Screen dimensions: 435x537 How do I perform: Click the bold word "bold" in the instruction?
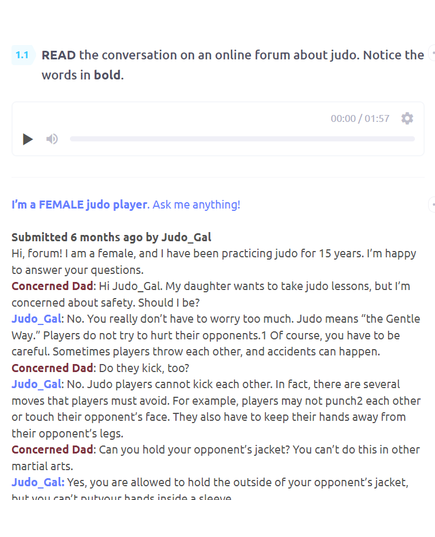click(108, 75)
